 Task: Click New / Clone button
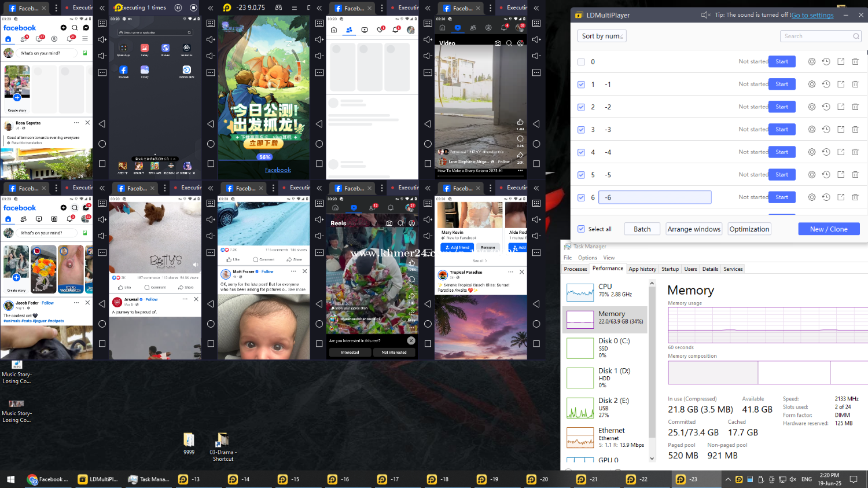[x=829, y=229]
